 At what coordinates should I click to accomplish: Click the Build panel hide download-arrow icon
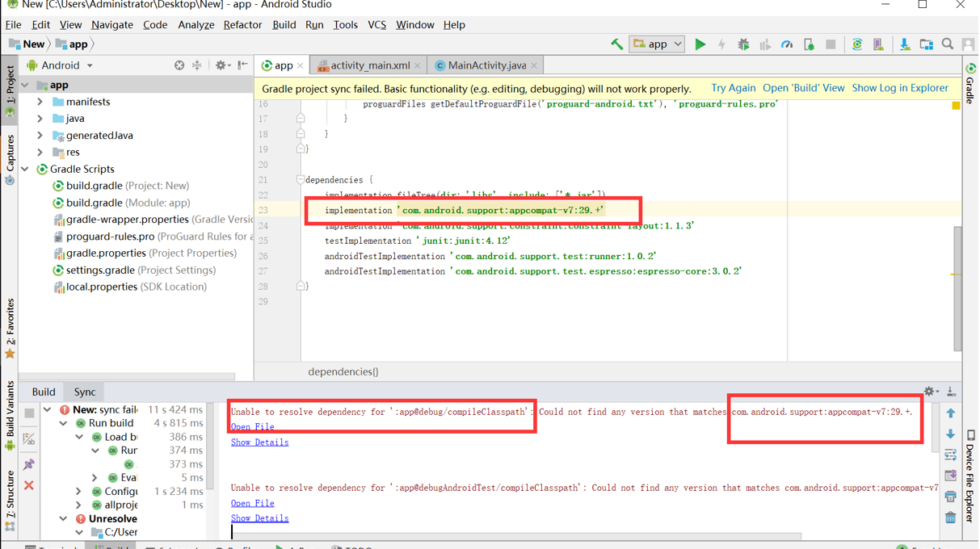tap(951, 392)
